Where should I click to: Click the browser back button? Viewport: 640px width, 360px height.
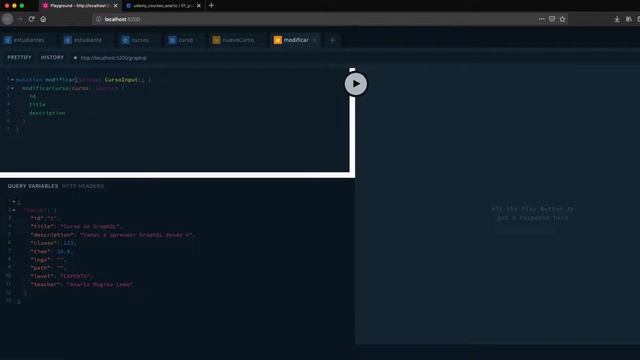7,19
